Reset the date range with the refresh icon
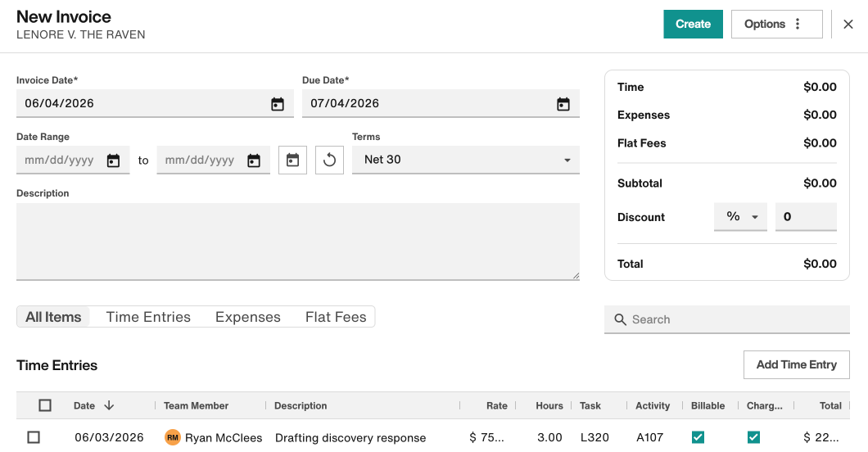868x452 pixels. [329, 160]
